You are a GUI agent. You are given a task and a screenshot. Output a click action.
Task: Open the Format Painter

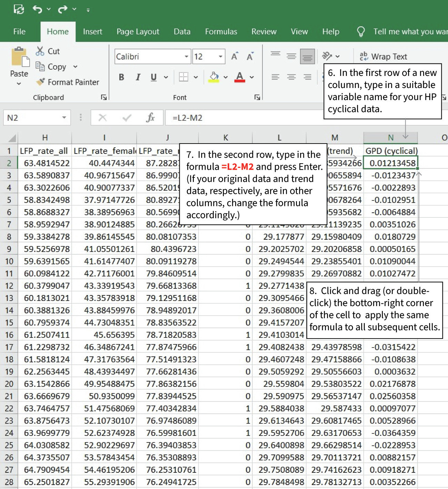(68, 82)
